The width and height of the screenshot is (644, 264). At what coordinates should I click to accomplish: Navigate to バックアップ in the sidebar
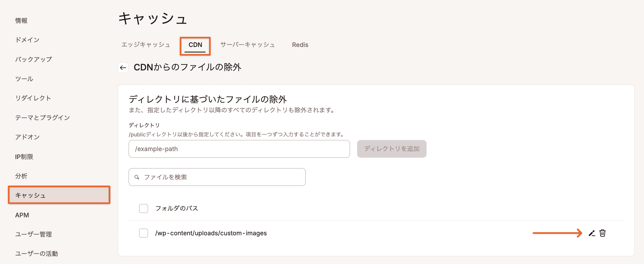pyautogui.click(x=34, y=59)
